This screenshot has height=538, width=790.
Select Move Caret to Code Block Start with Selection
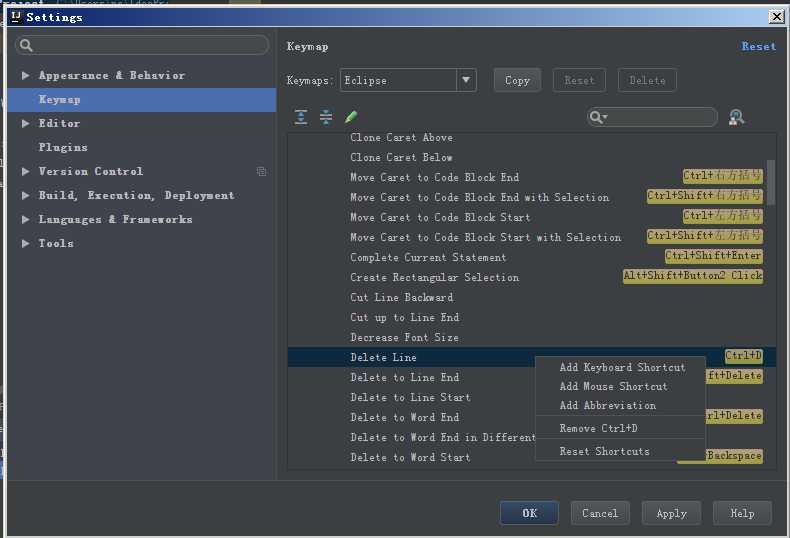[x=485, y=237]
